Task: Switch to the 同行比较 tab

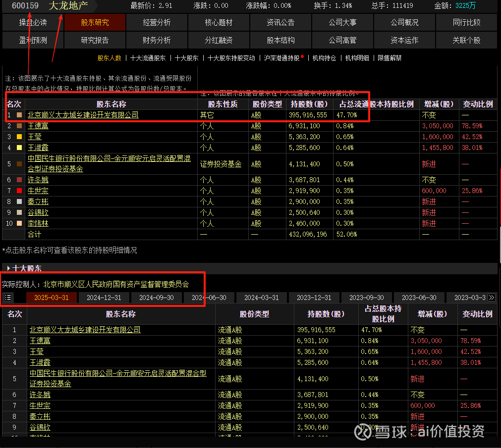Action: pos(466,22)
